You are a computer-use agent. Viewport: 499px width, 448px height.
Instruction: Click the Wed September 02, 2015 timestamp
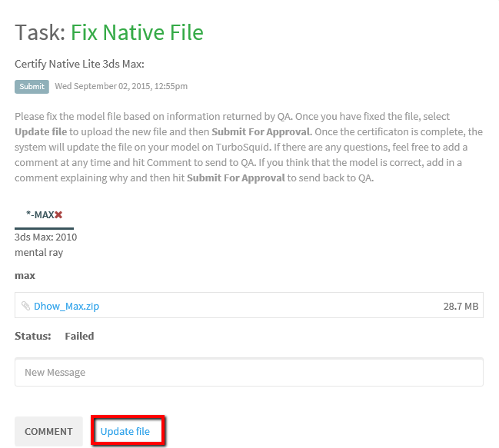tap(121, 86)
